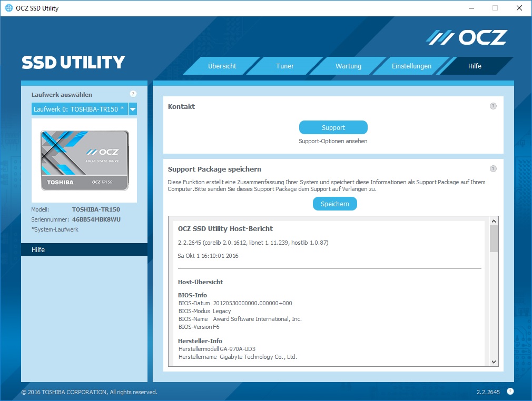Click Support Package speichern help icon
The image size is (532, 401).
coord(493,169)
